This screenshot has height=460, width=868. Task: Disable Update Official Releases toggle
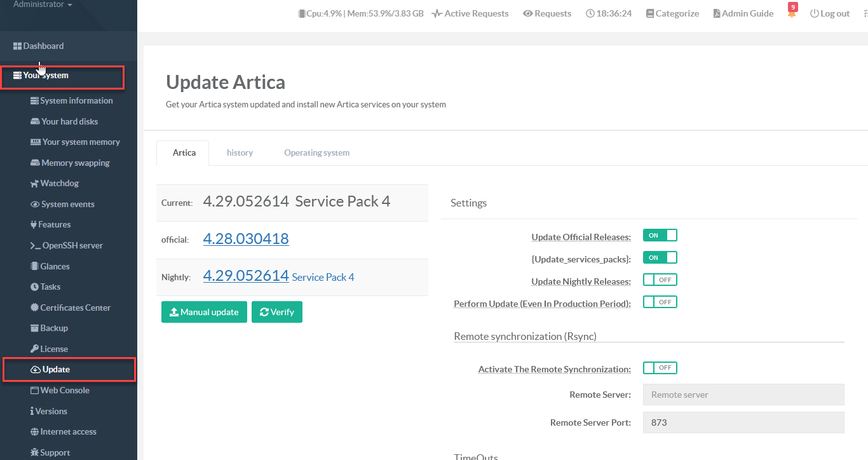point(660,236)
